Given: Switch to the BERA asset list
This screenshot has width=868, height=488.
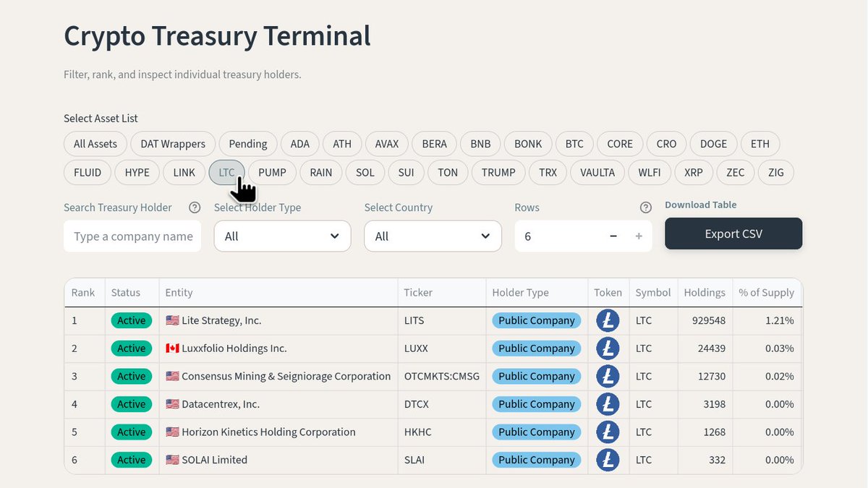Looking at the screenshot, I should click(435, 144).
